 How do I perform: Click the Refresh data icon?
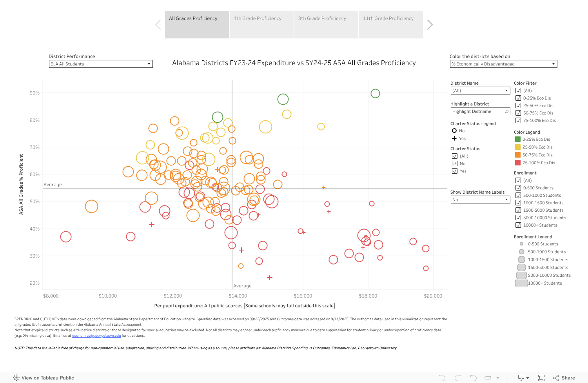tap(487, 378)
